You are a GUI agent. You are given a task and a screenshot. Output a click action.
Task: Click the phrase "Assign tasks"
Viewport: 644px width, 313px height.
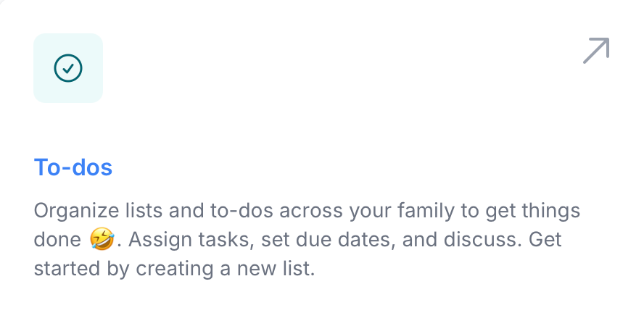189,240
